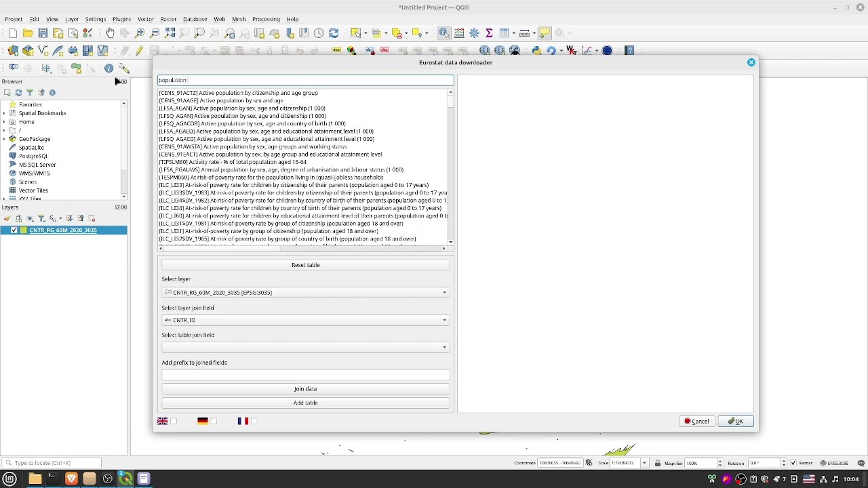This screenshot has width=868, height=488.
Task: Create a new project via the blank page icon
Action: pos(13,33)
